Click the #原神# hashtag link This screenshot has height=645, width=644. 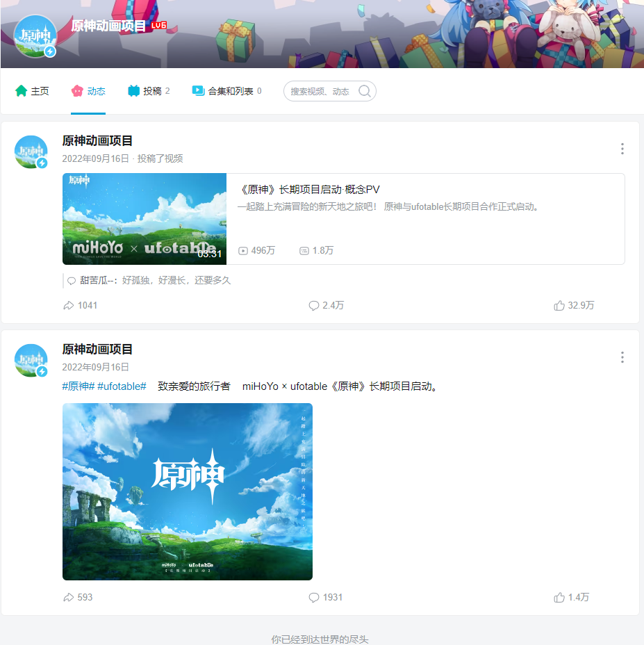(x=78, y=386)
